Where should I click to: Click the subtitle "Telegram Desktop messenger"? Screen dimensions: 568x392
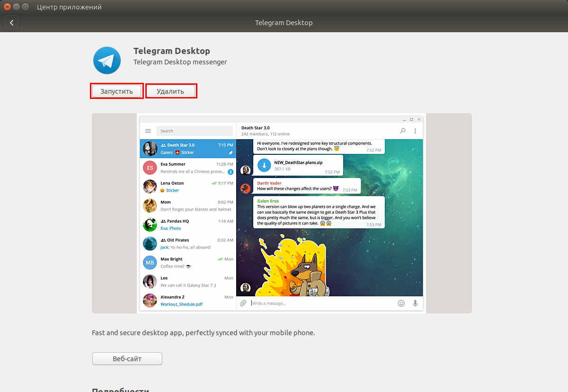coord(180,62)
